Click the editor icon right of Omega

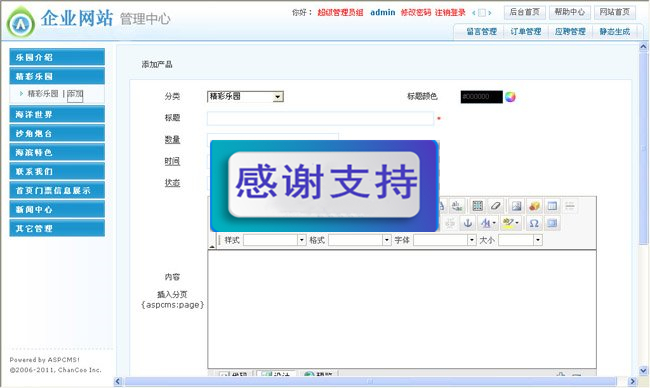[x=552, y=223]
